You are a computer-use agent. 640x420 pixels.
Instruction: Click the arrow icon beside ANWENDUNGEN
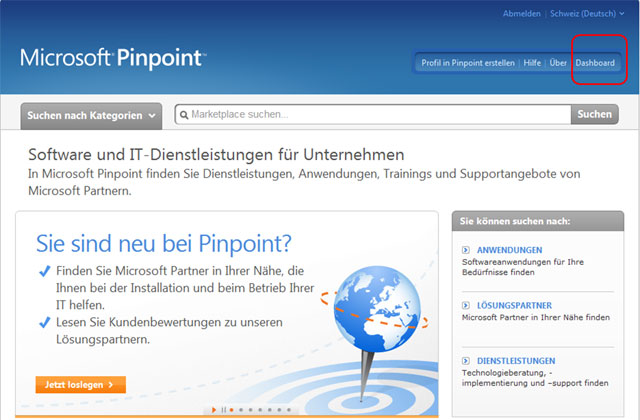click(x=466, y=250)
